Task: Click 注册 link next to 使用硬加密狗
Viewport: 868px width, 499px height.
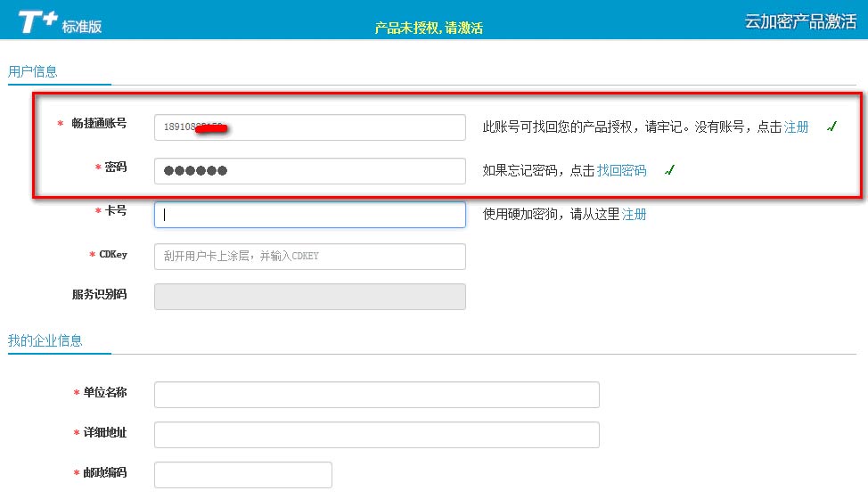Action: [x=634, y=214]
